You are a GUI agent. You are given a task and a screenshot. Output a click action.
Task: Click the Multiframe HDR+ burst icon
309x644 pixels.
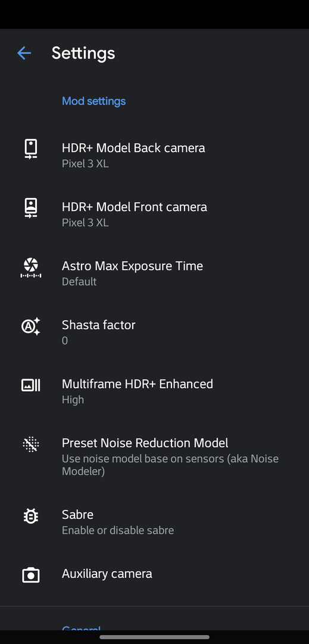(31, 385)
